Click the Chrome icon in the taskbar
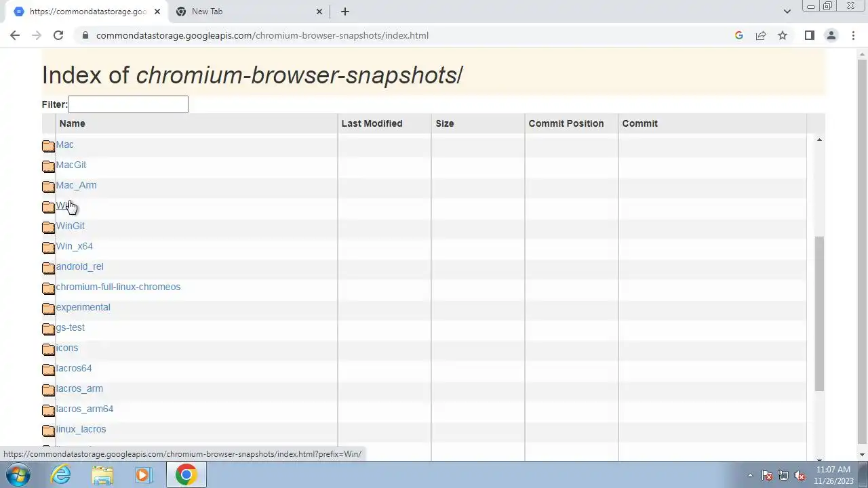Screen dimensions: 868x488 [186, 474]
